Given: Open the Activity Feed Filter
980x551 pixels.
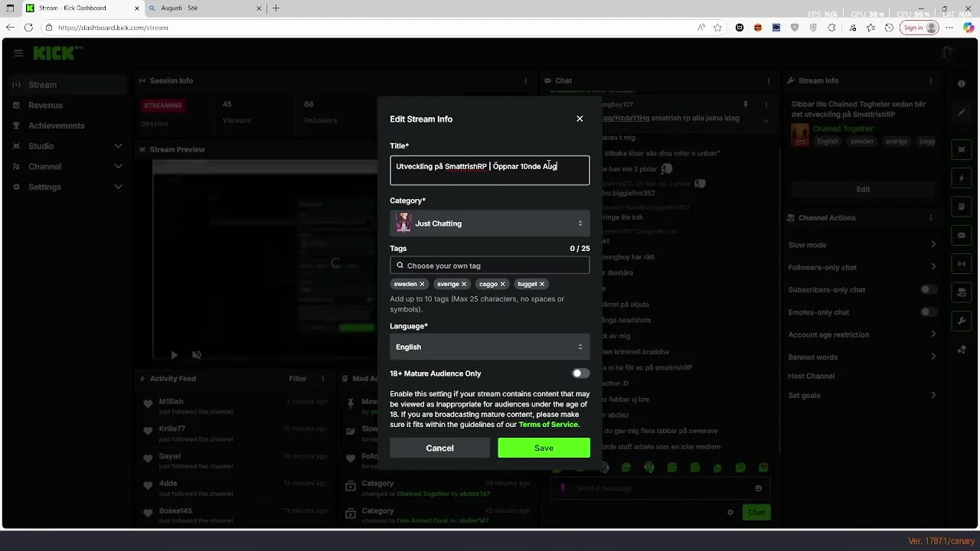Looking at the screenshot, I should 298,378.
